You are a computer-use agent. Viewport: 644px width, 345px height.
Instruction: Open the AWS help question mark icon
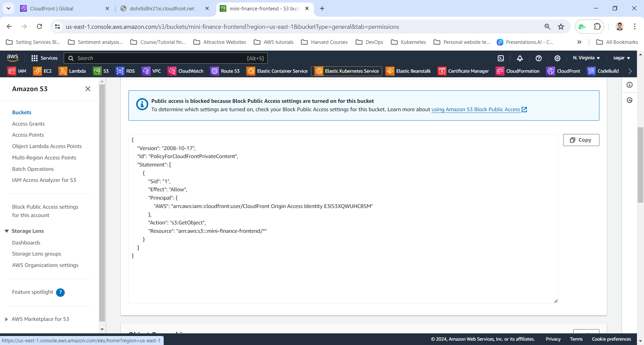(x=538, y=58)
